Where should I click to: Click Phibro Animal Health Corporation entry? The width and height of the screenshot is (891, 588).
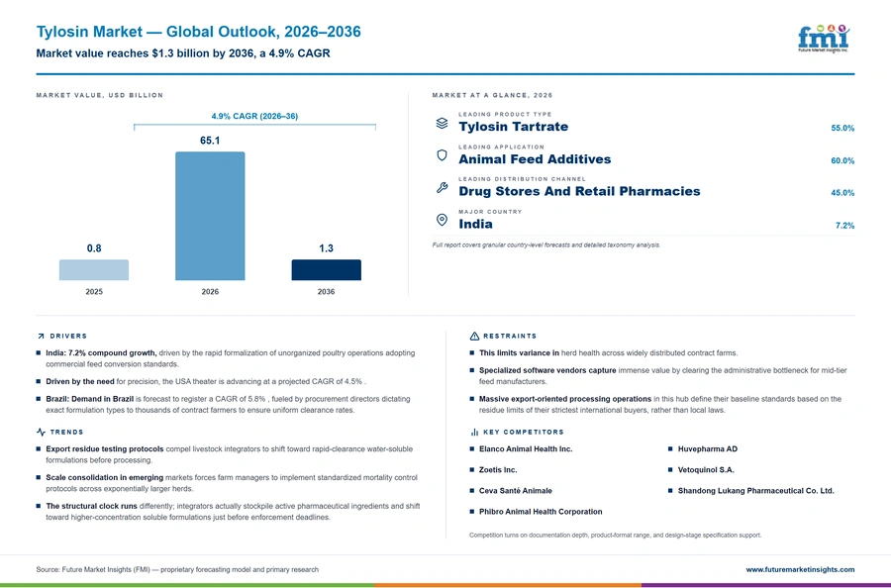[x=541, y=512]
